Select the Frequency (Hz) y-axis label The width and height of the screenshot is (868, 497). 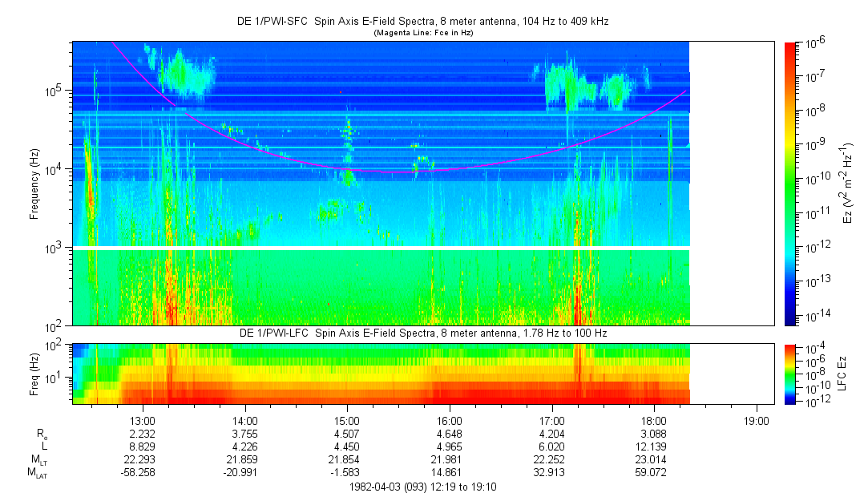click(x=35, y=183)
